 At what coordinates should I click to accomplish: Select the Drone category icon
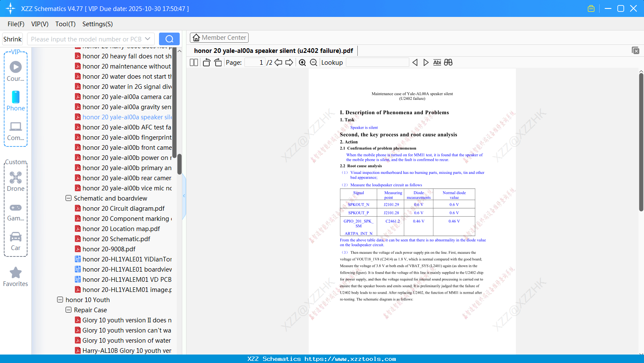click(16, 181)
